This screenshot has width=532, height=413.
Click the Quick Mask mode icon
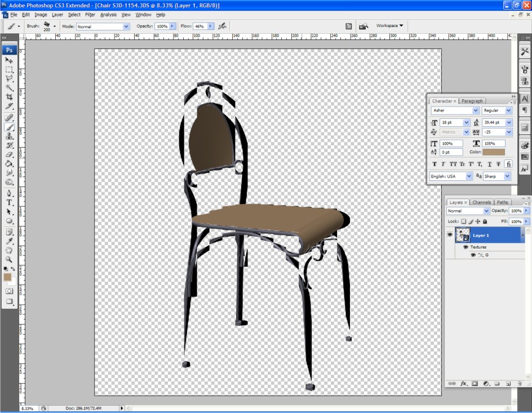9,291
